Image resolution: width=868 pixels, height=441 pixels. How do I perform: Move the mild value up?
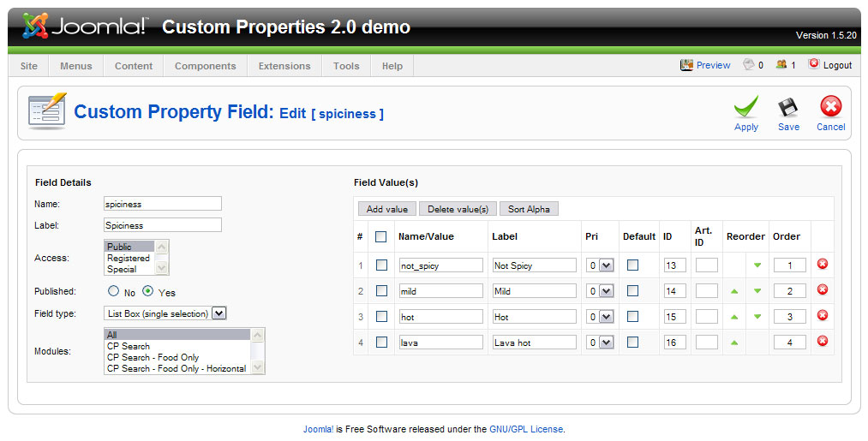point(733,291)
